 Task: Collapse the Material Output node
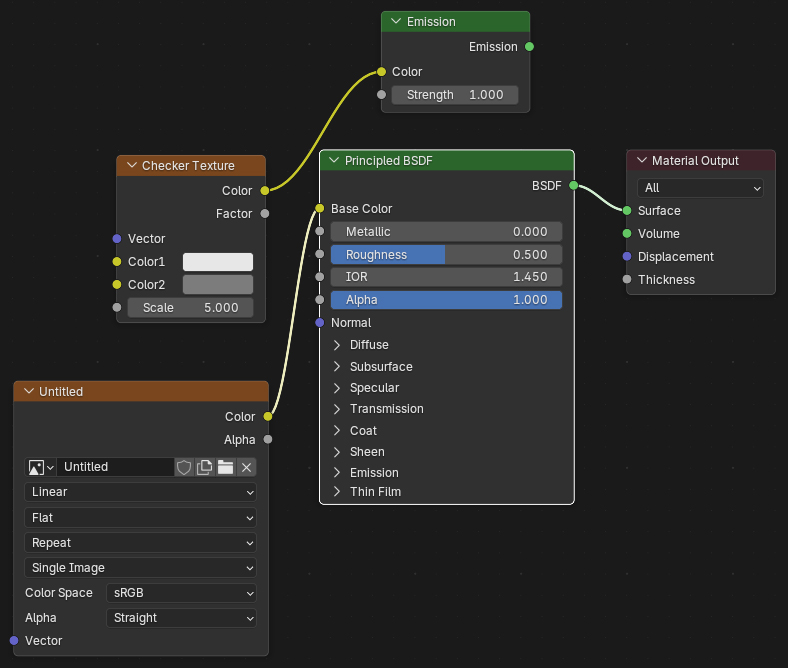(x=640, y=161)
